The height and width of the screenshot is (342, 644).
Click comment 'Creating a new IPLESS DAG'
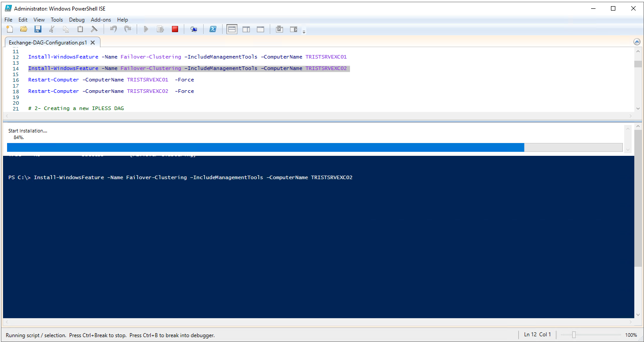point(76,108)
